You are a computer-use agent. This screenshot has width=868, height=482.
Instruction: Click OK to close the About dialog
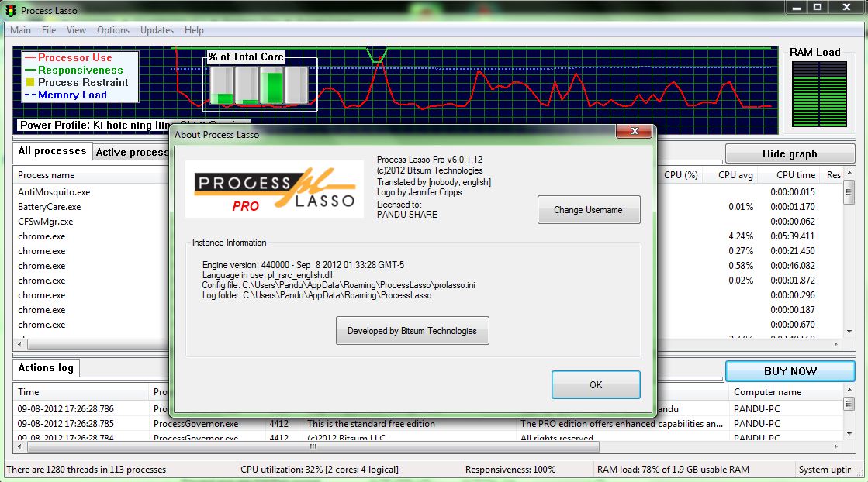coord(595,385)
